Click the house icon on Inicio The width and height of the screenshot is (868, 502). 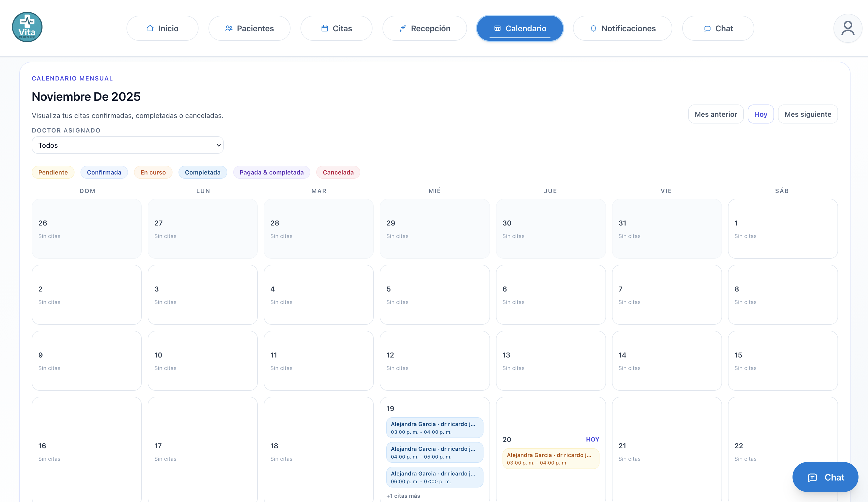click(x=150, y=28)
